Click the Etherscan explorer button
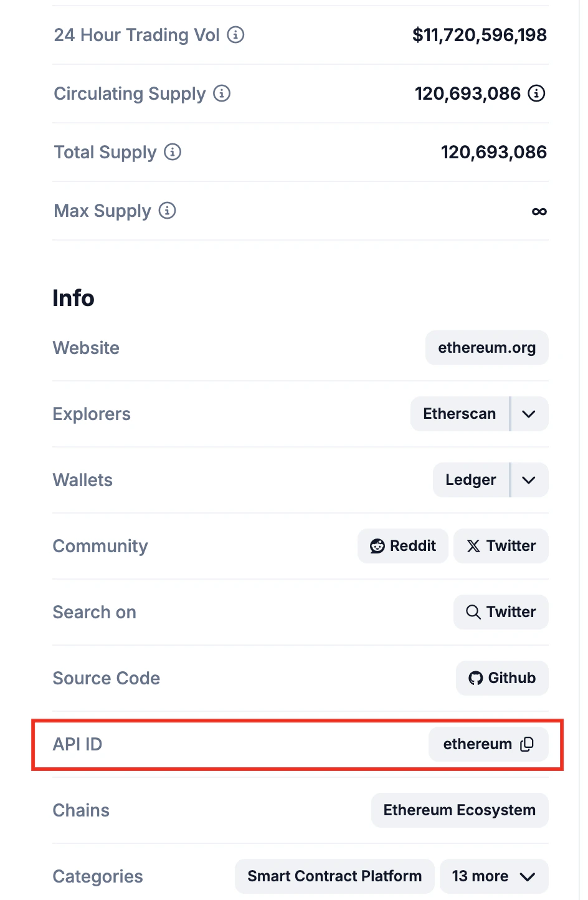588x900 pixels. coord(460,414)
